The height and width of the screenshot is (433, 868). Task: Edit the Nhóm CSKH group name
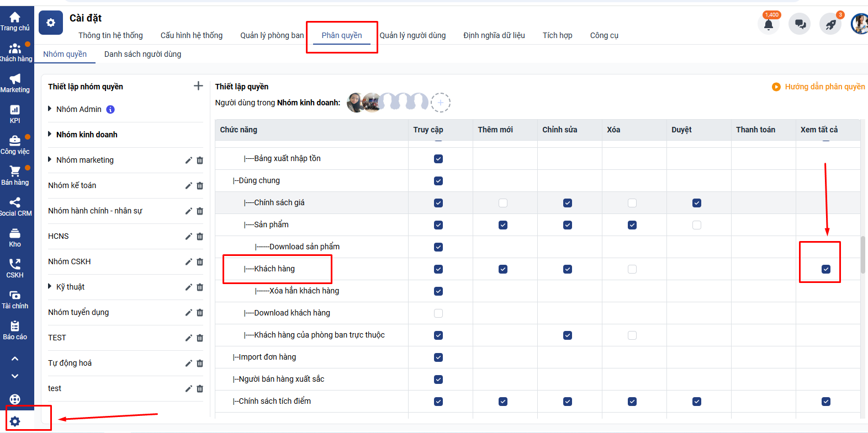tap(188, 262)
